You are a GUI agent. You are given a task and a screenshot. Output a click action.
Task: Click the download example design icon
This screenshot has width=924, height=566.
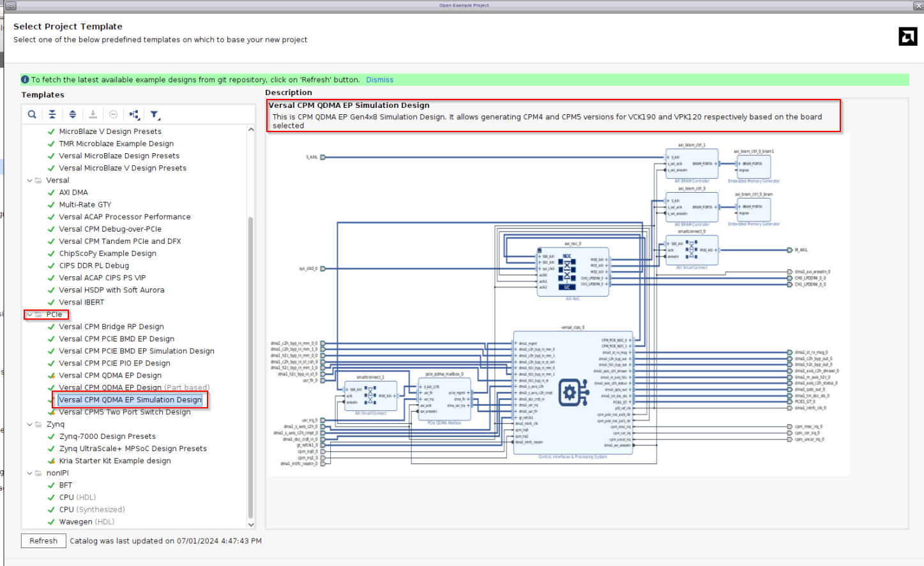[x=93, y=114]
